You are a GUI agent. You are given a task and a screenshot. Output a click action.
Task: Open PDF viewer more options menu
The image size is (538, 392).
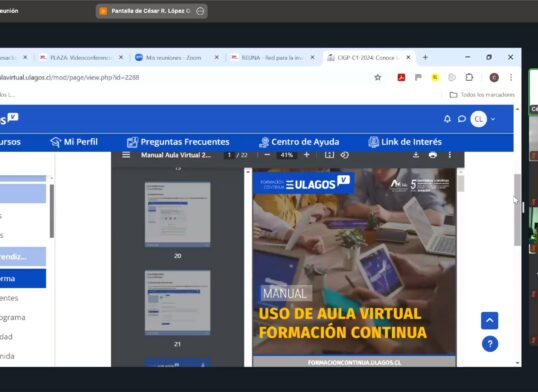tap(449, 155)
